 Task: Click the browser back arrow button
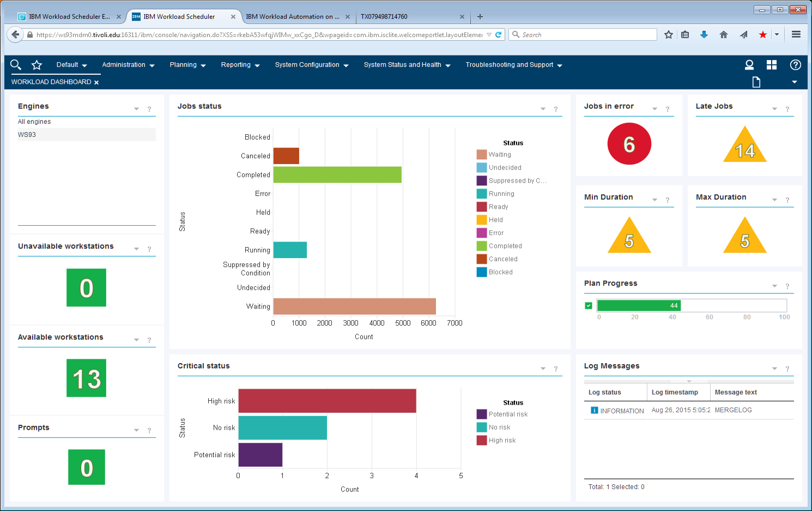click(15, 34)
